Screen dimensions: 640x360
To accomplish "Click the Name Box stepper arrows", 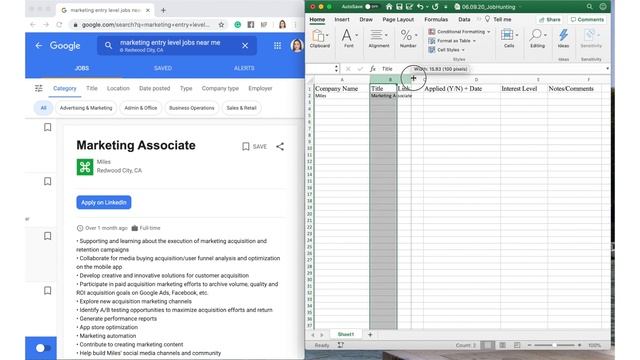I will (336, 69).
